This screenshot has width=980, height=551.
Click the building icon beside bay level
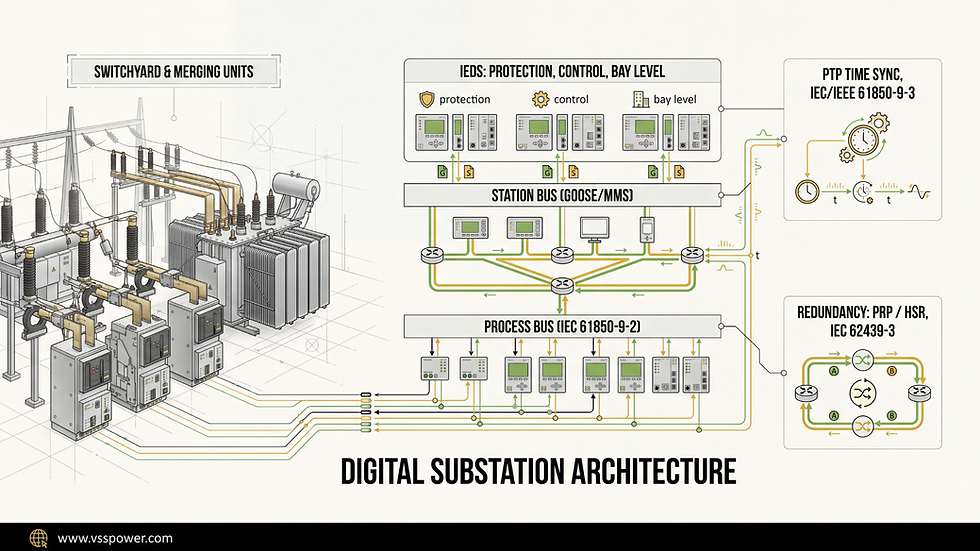pyautogui.click(x=641, y=99)
